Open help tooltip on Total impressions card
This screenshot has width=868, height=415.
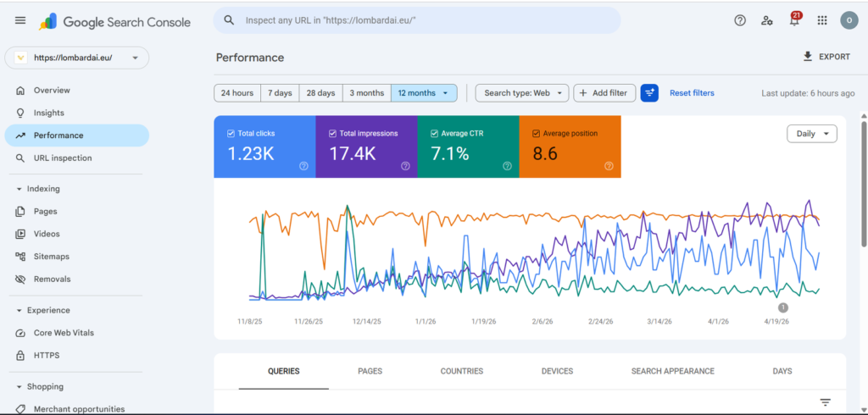(x=405, y=165)
